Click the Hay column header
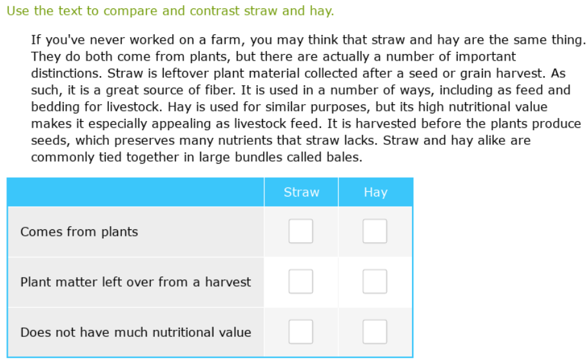 (375, 192)
